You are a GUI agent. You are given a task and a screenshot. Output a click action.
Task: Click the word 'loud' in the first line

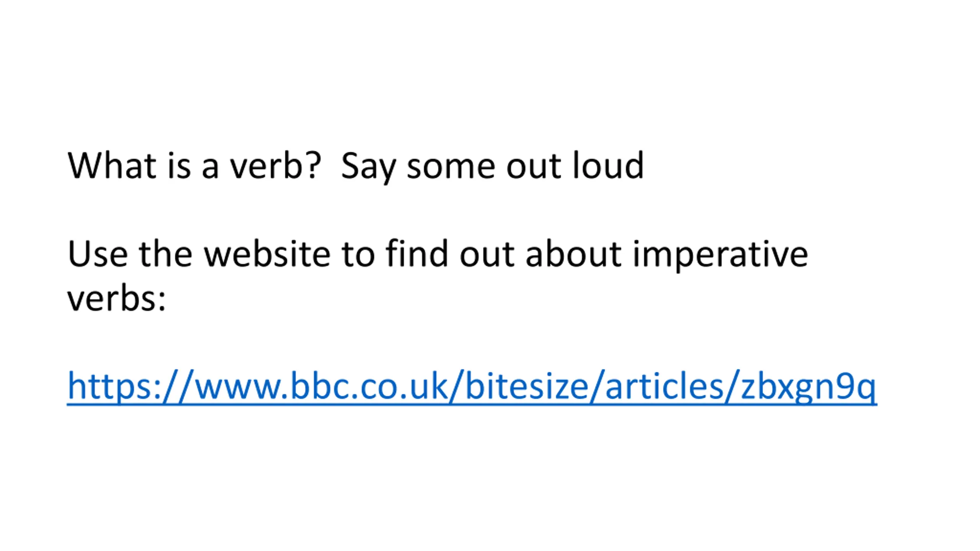point(608,165)
